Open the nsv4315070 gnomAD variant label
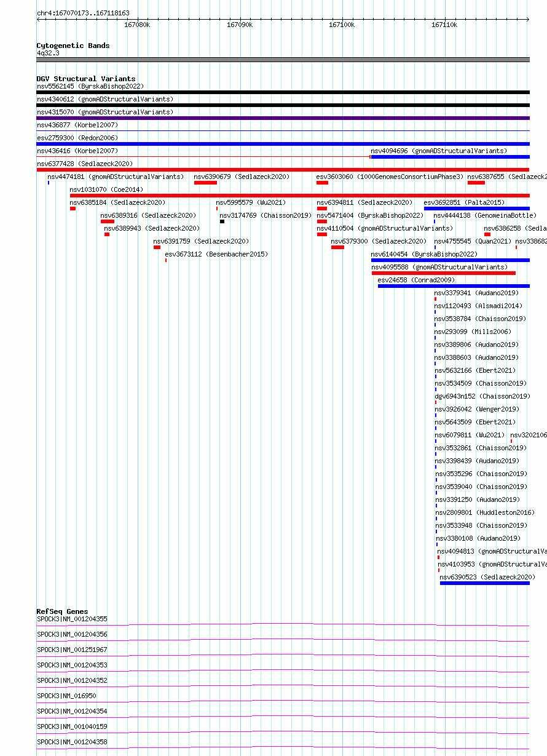This screenshot has width=547, height=756. (x=104, y=112)
